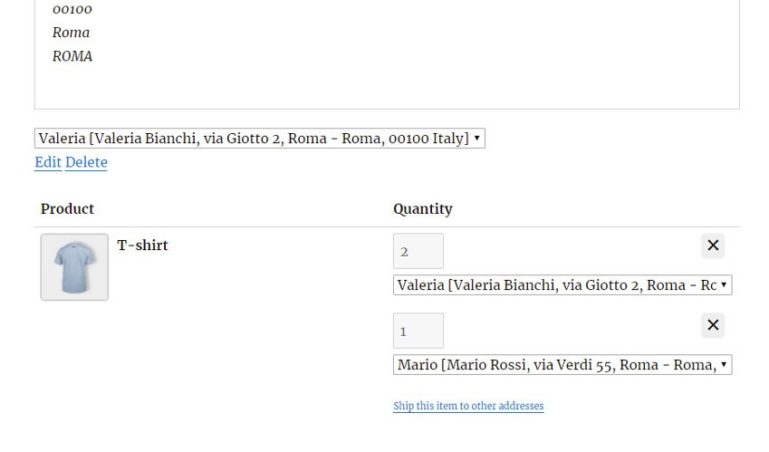Click the 00100 postcode in the address box
The height and width of the screenshot is (452, 769).
pos(73,9)
